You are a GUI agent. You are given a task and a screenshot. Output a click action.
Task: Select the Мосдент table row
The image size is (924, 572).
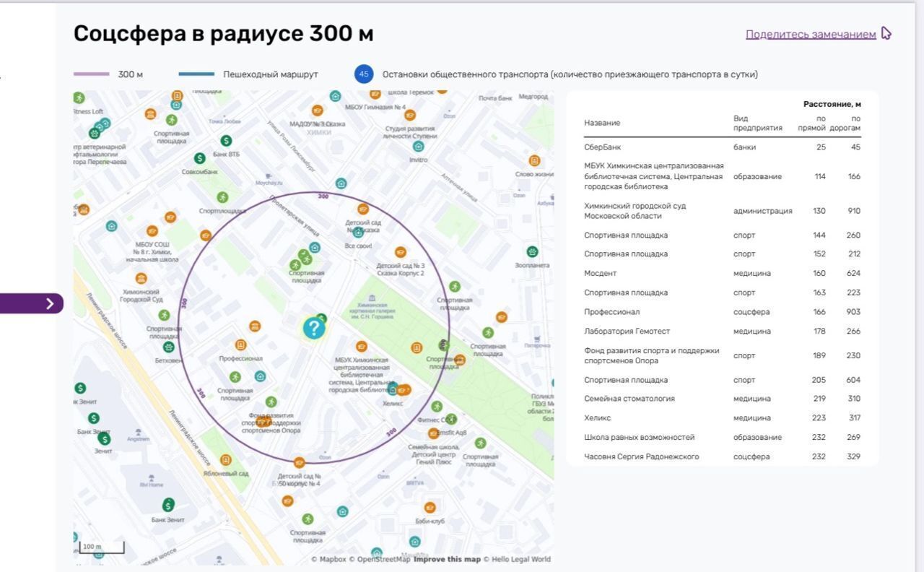(x=722, y=273)
